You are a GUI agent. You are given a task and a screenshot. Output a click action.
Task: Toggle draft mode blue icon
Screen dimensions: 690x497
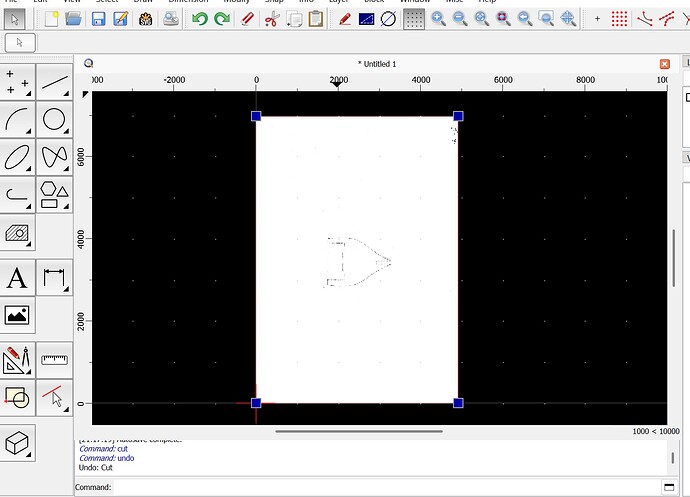[x=367, y=19]
